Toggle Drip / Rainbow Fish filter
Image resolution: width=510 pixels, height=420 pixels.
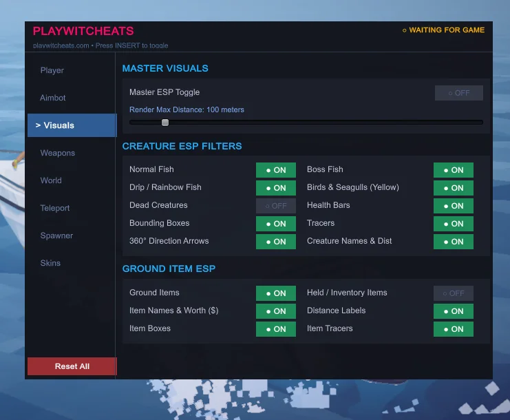[x=276, y=188]
